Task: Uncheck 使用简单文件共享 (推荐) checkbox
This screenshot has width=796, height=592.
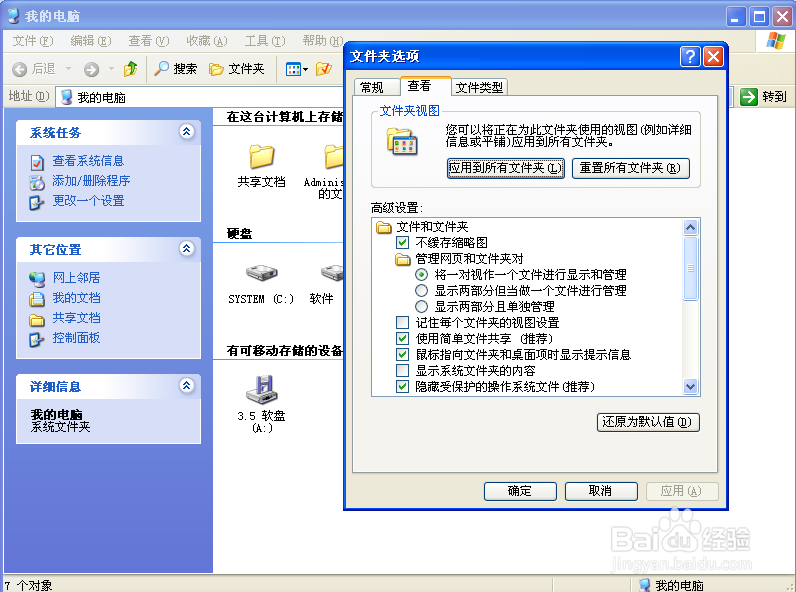Action: tap(402, 339)
